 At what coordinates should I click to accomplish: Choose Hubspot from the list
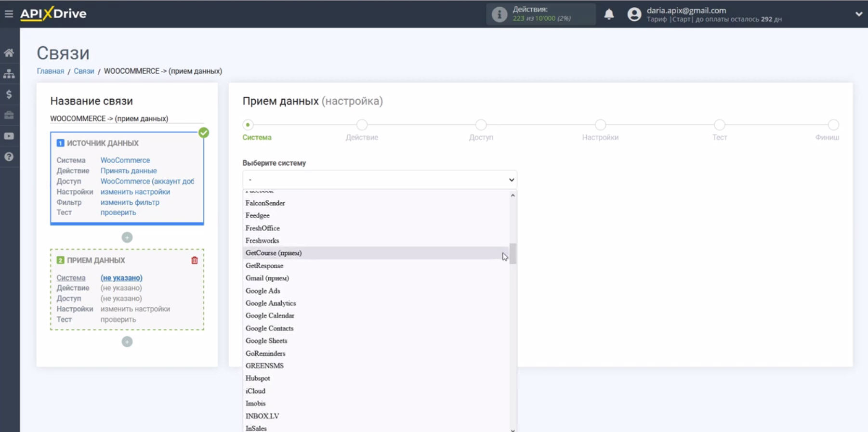point(376,379)
